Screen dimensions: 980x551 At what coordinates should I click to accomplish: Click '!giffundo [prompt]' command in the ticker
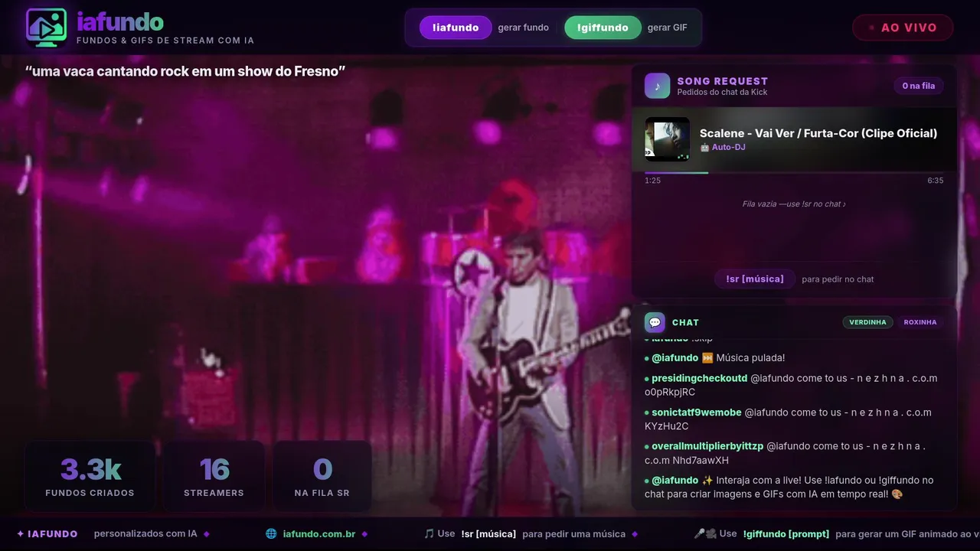tap(786, 533)
